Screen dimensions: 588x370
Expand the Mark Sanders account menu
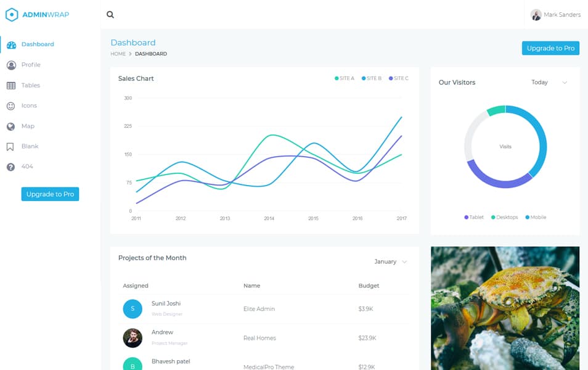(556, 14)
